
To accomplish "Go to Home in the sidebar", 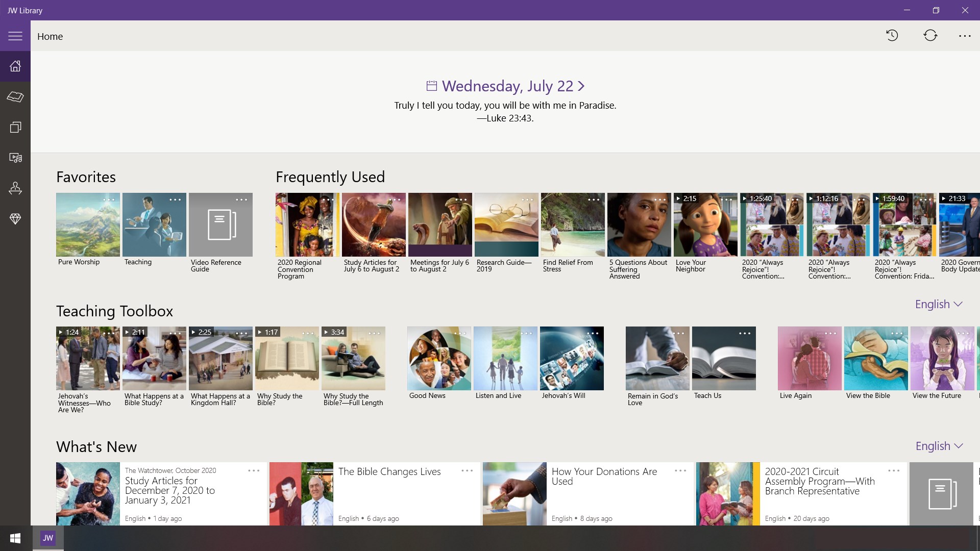I will coord(15,66).
